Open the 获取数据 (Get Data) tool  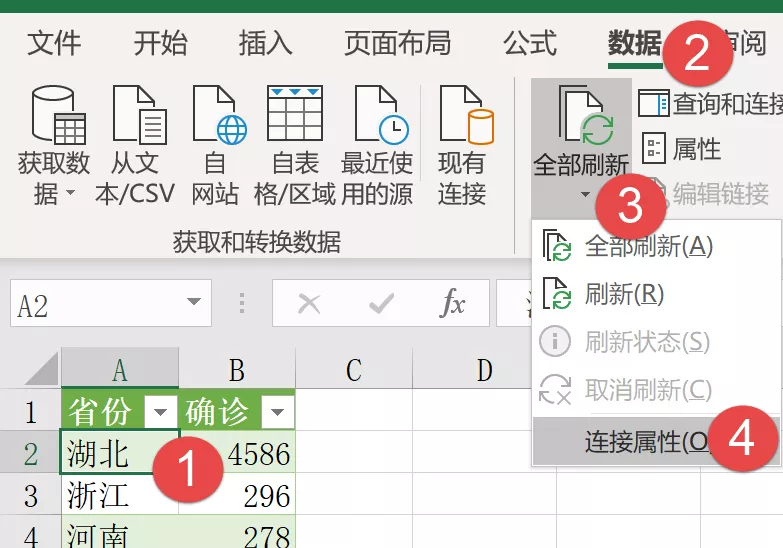pyautogui.click(x=54, y=146)
